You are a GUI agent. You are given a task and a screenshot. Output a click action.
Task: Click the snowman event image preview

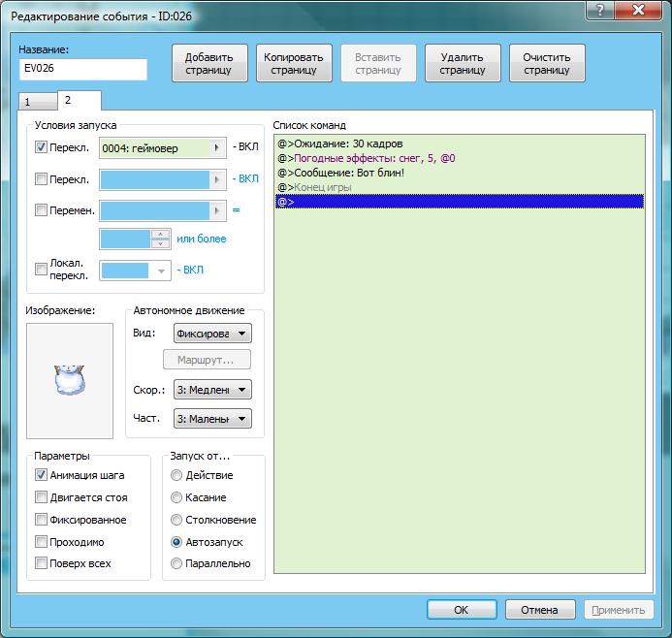click(70, 381)
